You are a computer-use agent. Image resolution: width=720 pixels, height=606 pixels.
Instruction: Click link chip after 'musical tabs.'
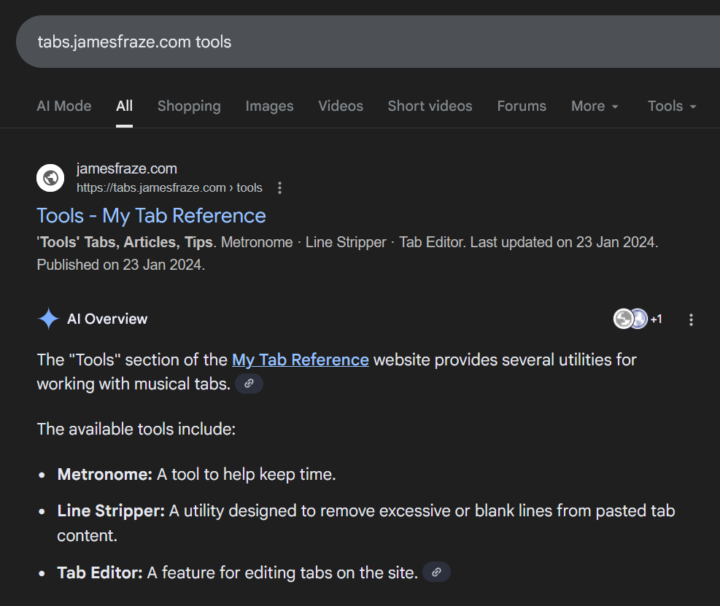[x=249, y=384]
